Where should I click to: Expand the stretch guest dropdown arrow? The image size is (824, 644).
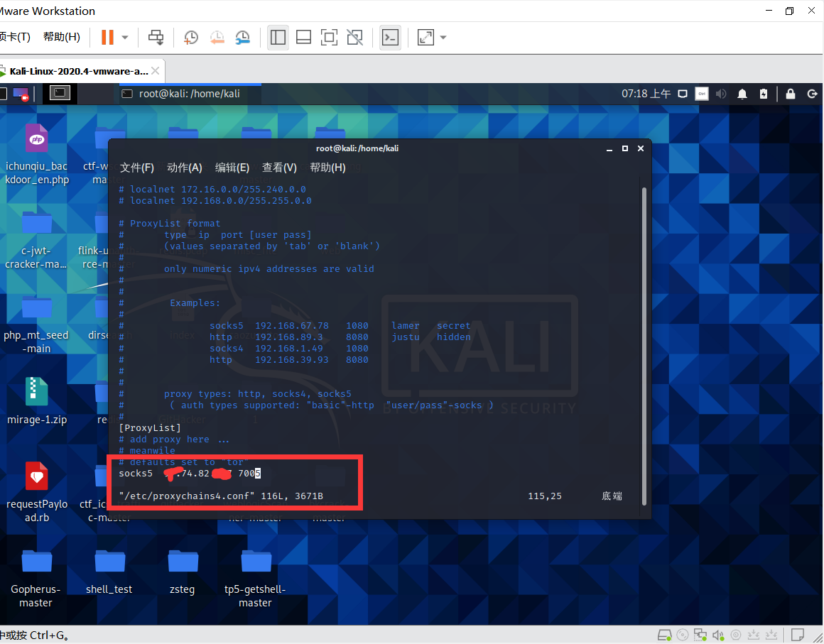(443, 38)
